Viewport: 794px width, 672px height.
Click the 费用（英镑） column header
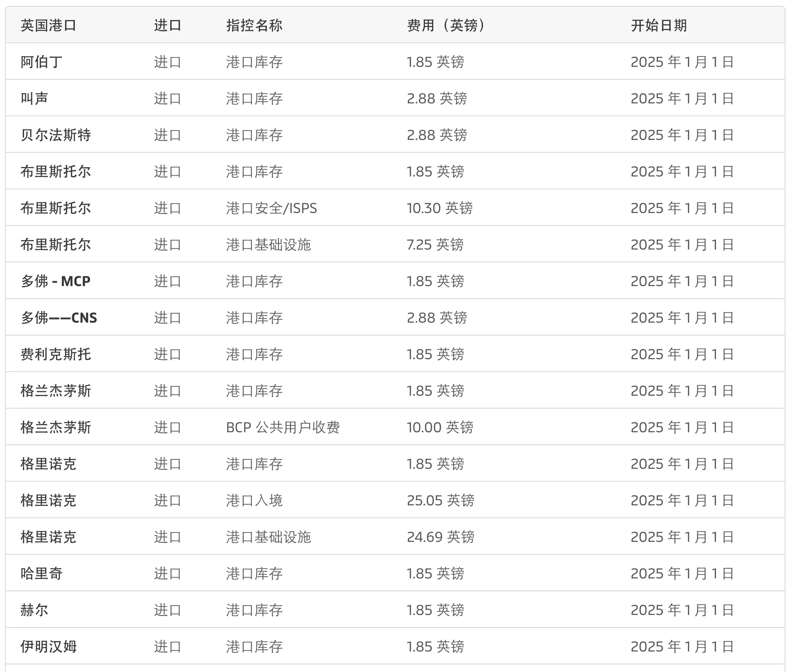(446, 25)
